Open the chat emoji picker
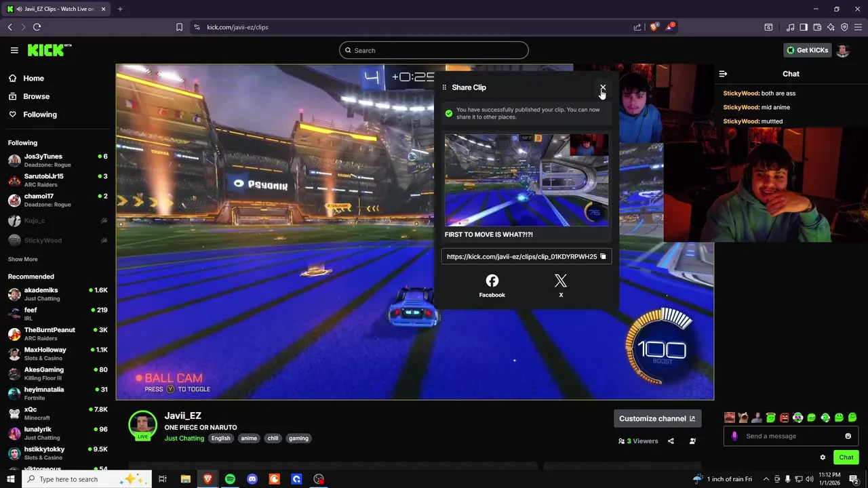The image size is (868, 488). pos(848,436)
